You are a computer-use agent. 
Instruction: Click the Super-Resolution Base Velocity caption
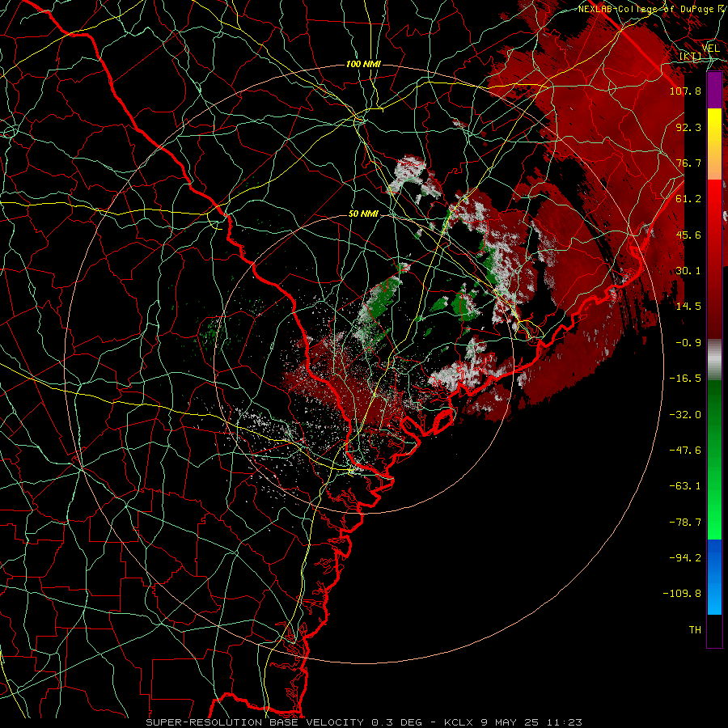click(363, 722)
